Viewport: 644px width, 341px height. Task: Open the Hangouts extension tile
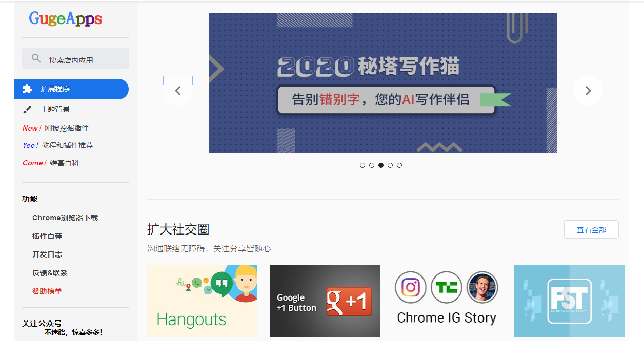(x=202, y=301)
